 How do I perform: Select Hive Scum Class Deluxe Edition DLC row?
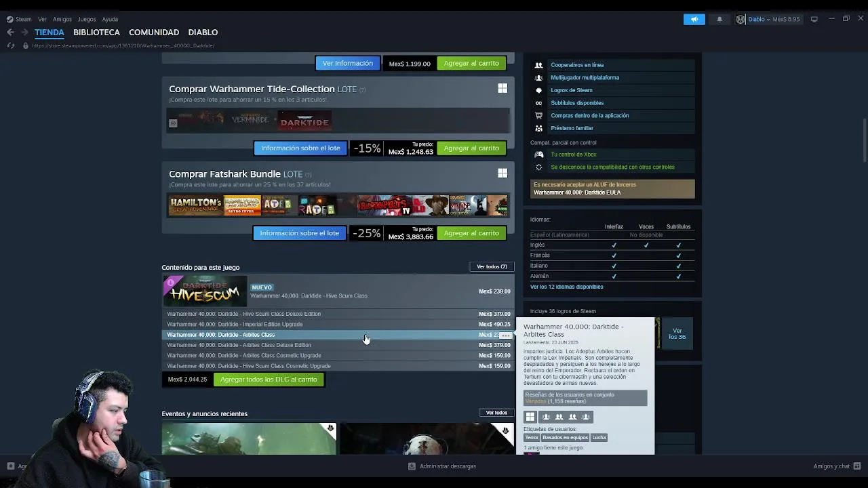coord(338,314)
